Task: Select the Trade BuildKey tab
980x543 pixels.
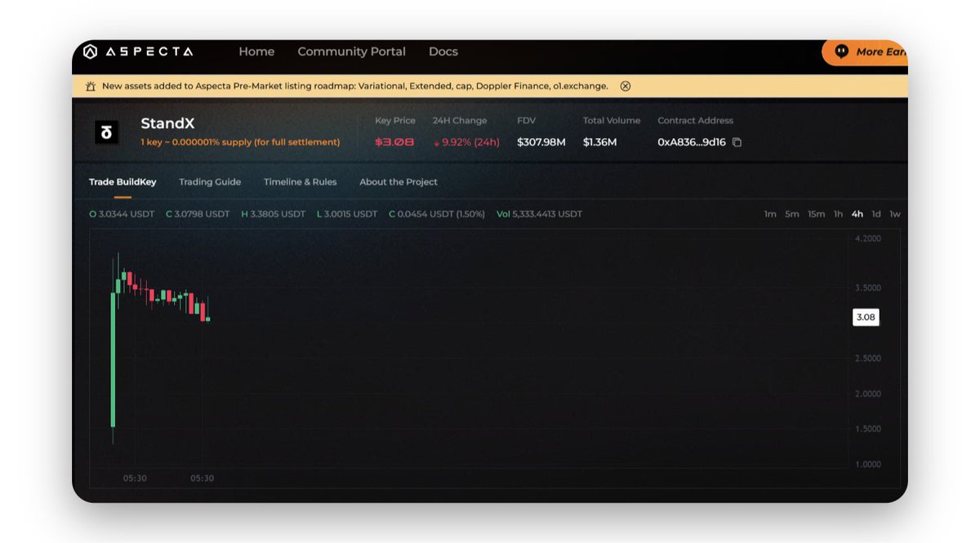Action: tap(122, 182)
